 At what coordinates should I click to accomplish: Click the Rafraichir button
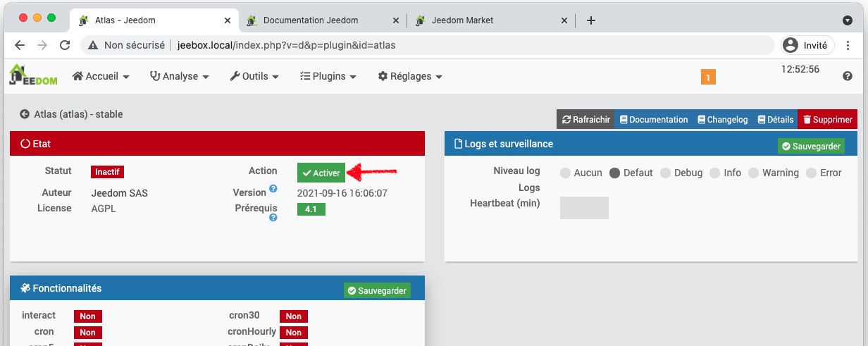point(585,119)
